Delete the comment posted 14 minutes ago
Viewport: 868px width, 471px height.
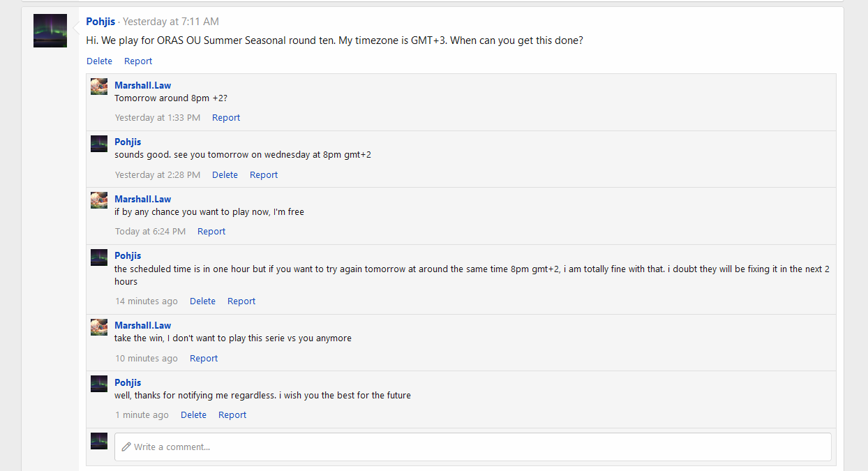202,301
